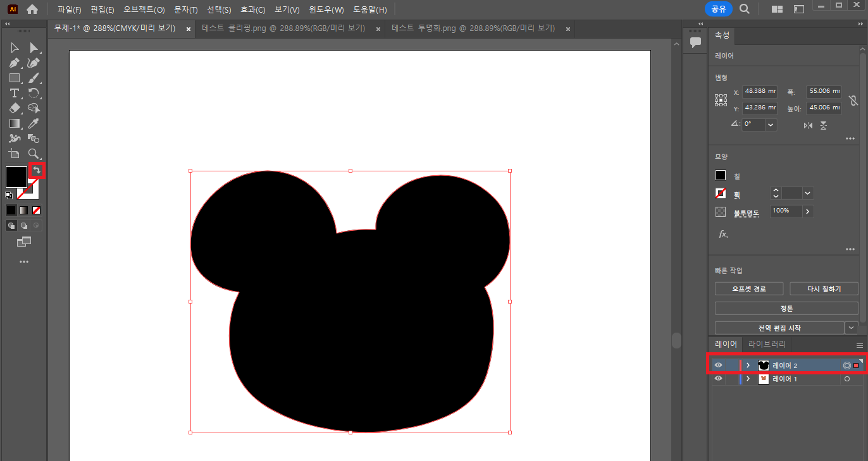The width and height of the screenshot is (868, 461).
Task: Collapse the right panel dock double arrows
Action: pos(859,23)
